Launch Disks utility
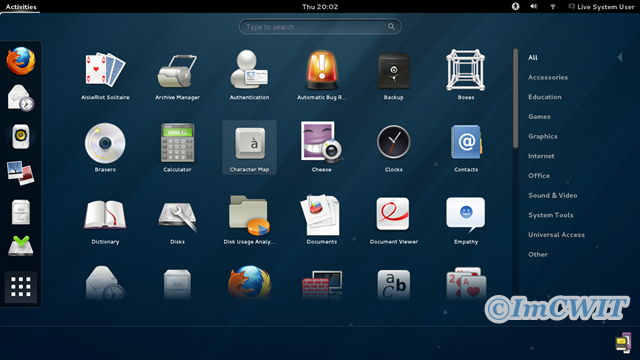Image resolution: width=640 pixels, height=360 pixels. tap(177, 220)
